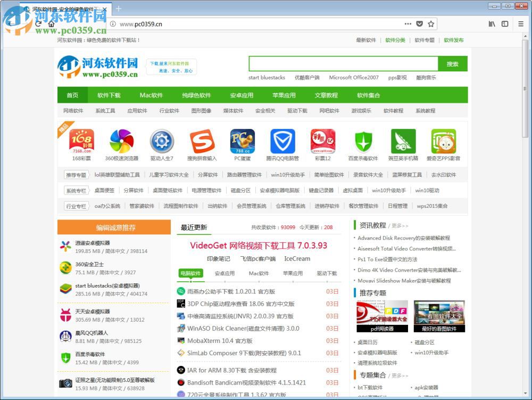This screenshot has height=400, width=532.
Task: Switch to the Mac软件 tab
Action: [x=259, y=273]
